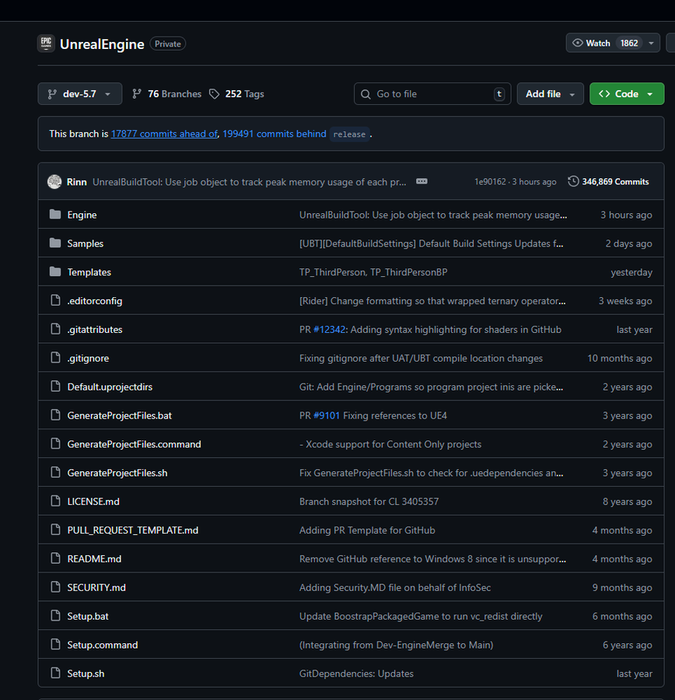Click the Engine folder icon

click(55, 215)
